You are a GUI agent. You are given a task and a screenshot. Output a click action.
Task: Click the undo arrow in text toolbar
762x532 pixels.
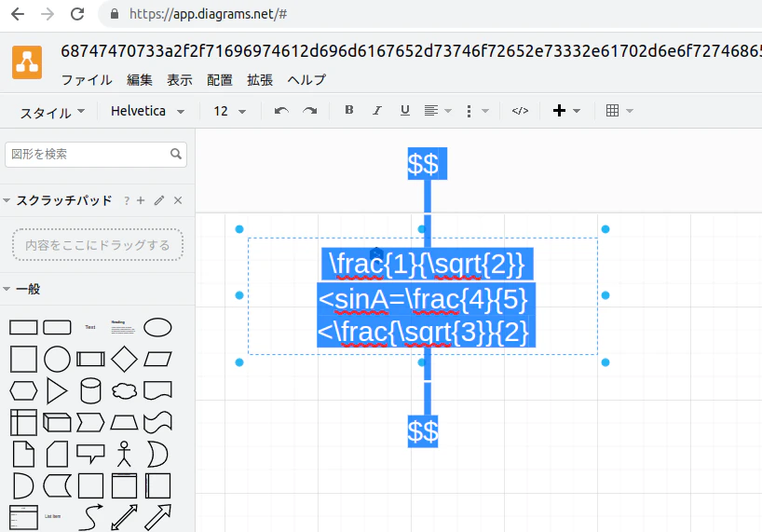tap(281, 111)
